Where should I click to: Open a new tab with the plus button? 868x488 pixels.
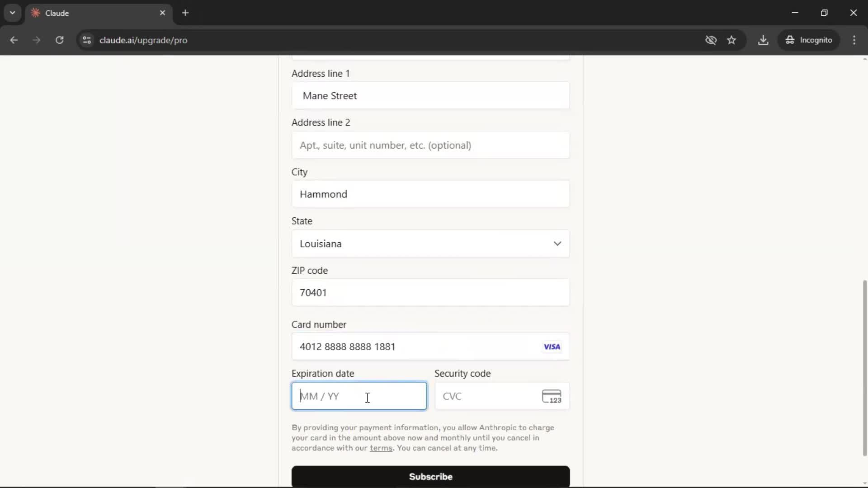pyautogui.click(x=185, y=13)
